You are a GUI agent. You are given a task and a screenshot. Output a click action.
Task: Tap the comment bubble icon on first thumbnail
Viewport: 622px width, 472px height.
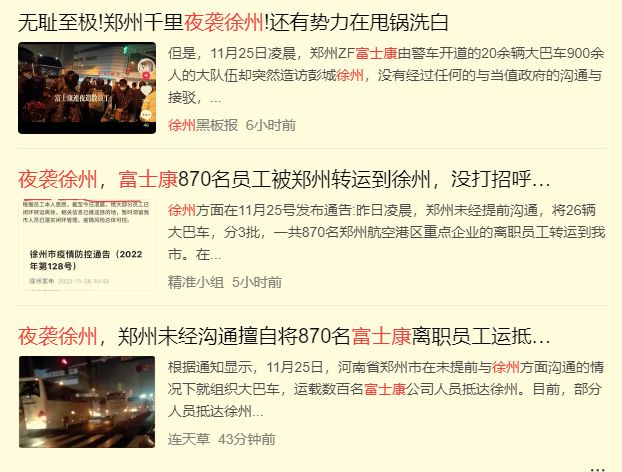pyautogui.click(x=146, y=115)
